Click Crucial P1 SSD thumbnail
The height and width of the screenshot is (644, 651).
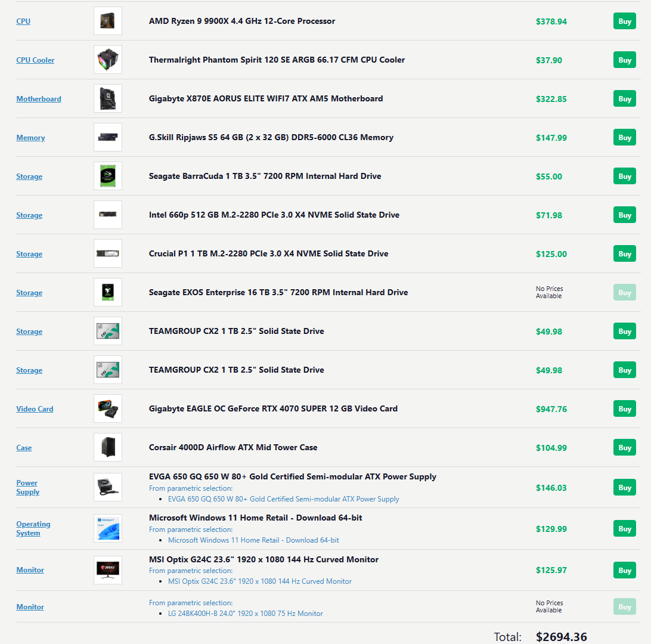click(108, 253)
